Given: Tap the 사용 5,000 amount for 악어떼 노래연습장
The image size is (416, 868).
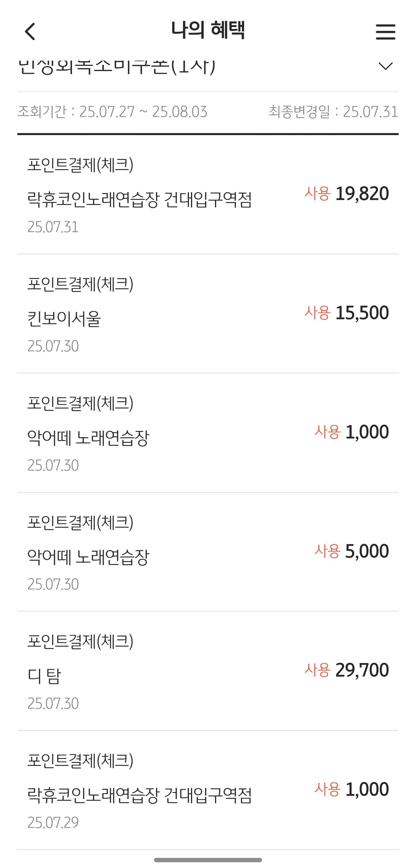Looking at the screenshot, I should pyautogui.click(x=351, y=551).
